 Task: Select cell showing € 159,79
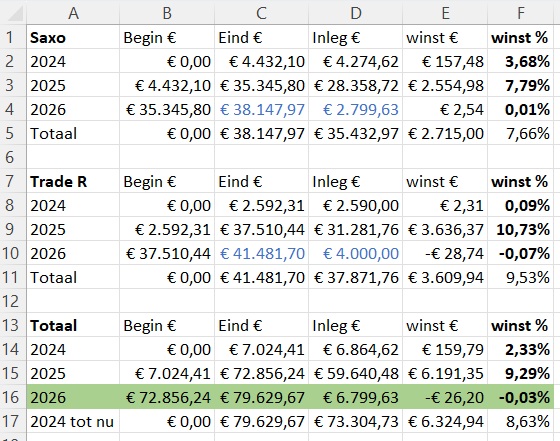pyautogui.click(x=445, y=349)
